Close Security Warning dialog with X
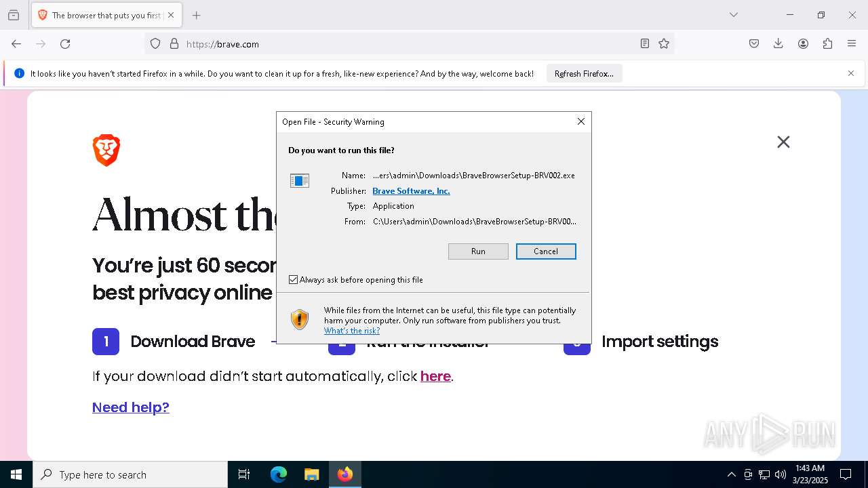This screenshot has width=868, height=488. click(581, 121)
